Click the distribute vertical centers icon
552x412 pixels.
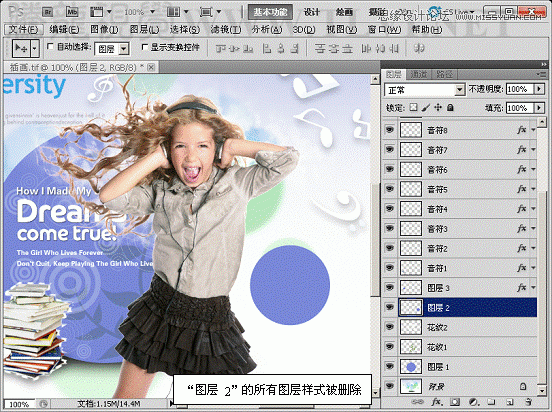(x=333, y=48)
